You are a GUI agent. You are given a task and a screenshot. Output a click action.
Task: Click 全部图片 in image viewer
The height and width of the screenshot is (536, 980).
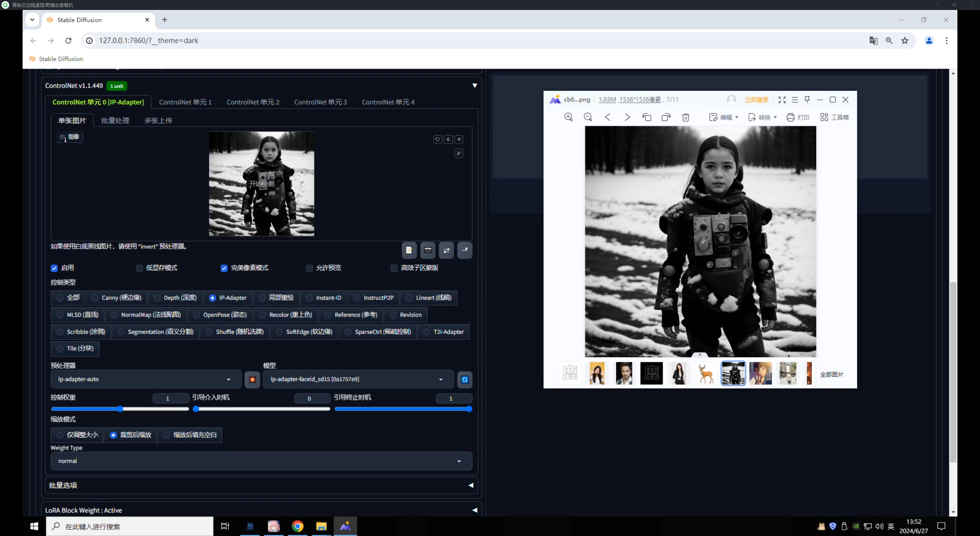(832, 374)
